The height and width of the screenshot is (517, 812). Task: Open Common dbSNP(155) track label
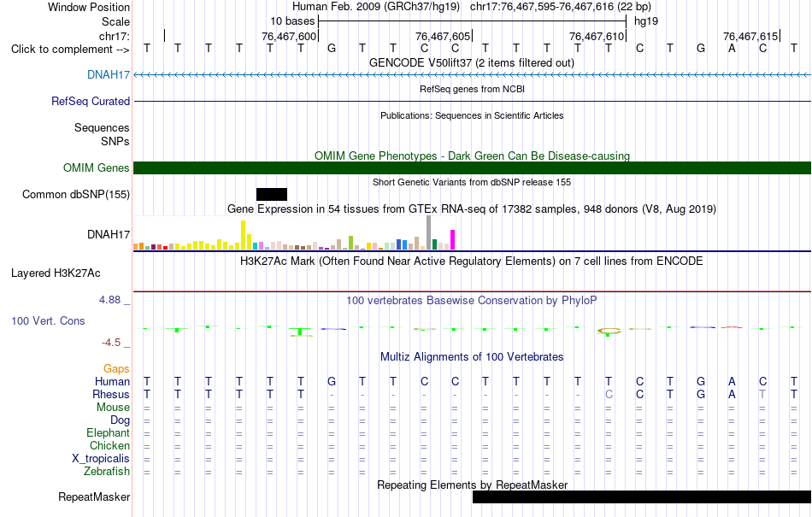76,195
